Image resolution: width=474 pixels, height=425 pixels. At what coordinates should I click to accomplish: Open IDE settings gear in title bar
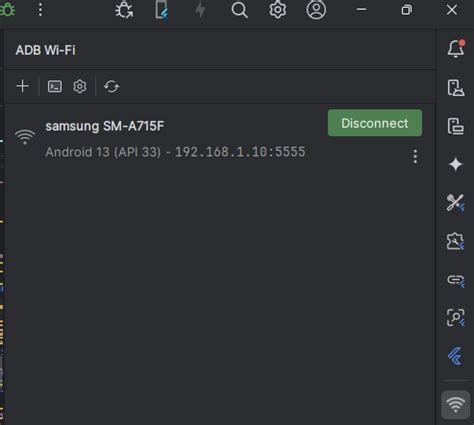[x=278, y=10]
